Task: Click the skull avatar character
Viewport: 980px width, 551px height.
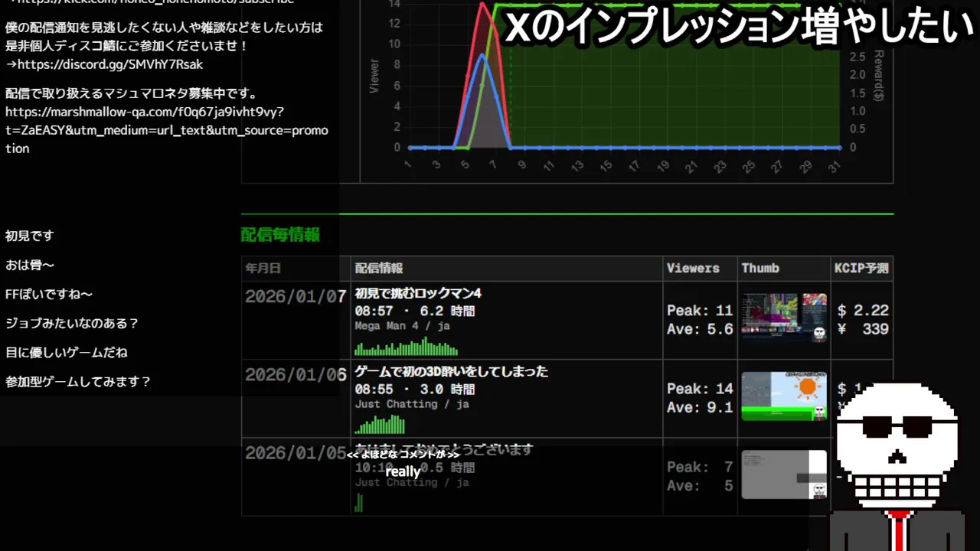Action: 896,465
